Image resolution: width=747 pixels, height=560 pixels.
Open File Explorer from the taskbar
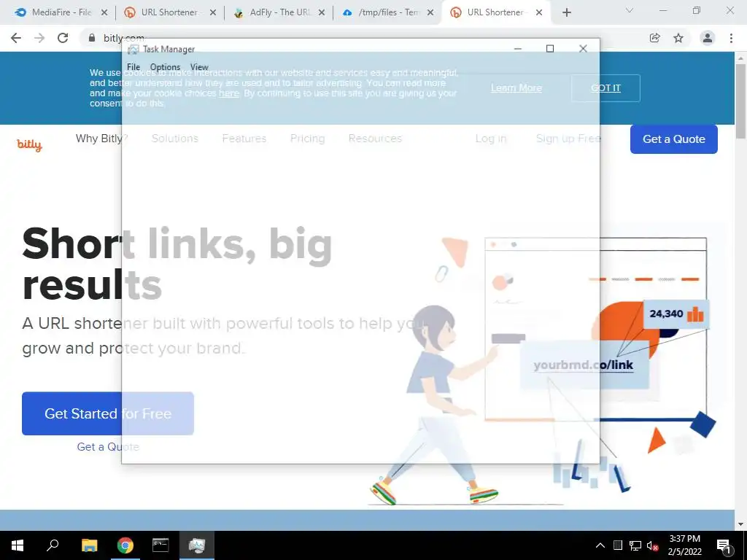click(x=89, y=545)
